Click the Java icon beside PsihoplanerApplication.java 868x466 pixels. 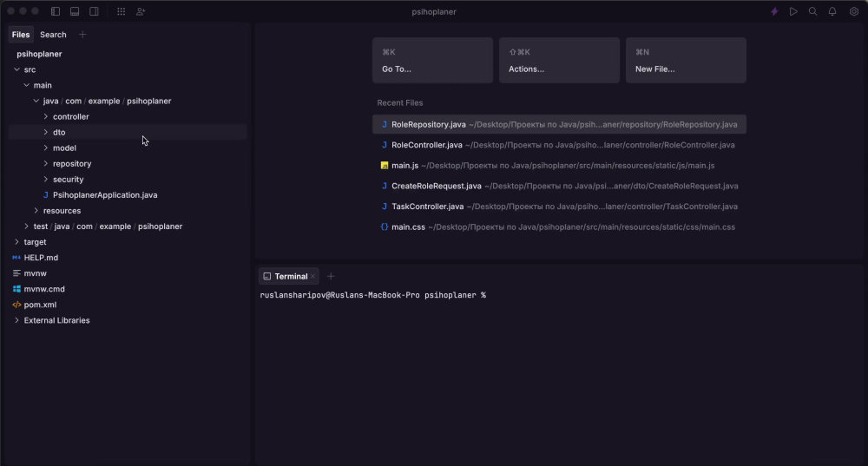(45, 194)
